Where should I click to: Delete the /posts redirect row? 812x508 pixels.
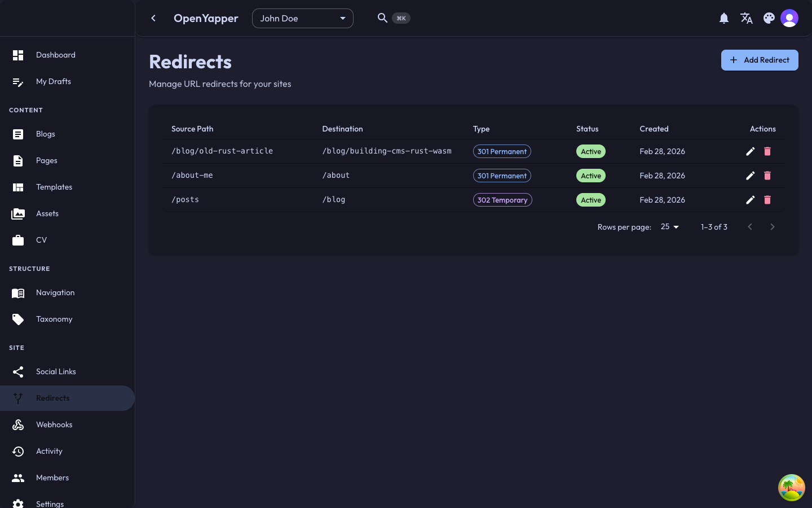(x=767, y=200)
